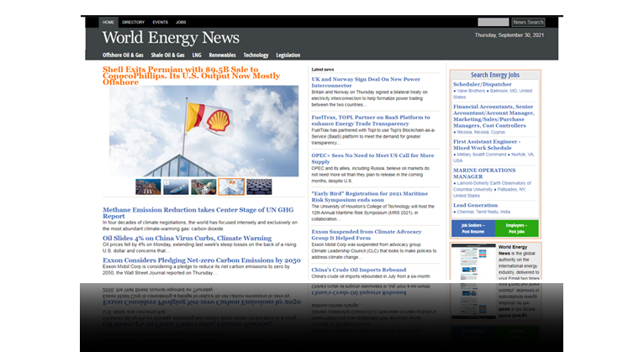Click the 'OPEC and its allies' summary text
This screenshot has width=644, height=352.
371,175
